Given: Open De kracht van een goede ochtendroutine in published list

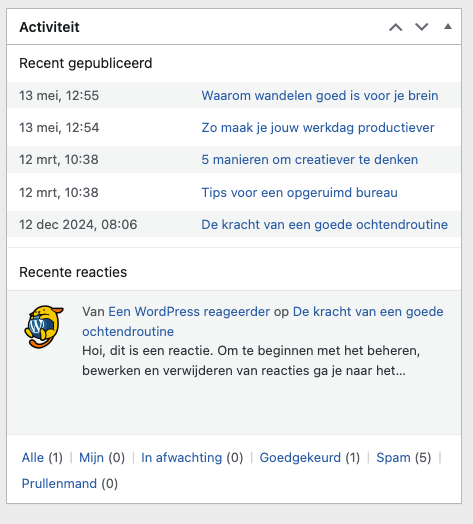Looking at the screenshot, I should tap(324, 225).
